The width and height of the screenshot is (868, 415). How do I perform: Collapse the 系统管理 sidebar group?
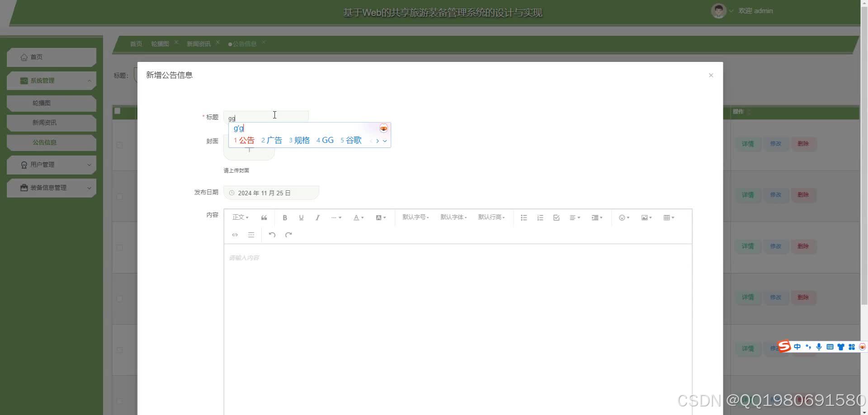52,80
